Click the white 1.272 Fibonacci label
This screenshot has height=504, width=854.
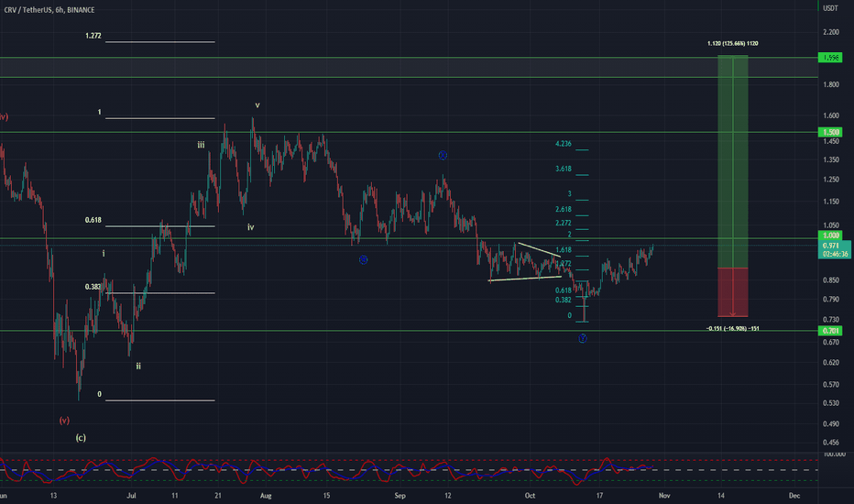point(93,36)
